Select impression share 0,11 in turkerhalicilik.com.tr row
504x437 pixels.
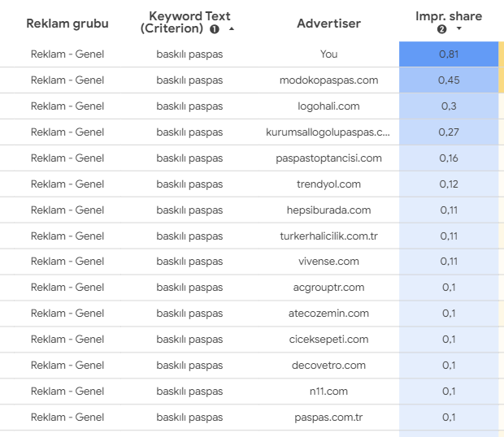coord(449,236)
